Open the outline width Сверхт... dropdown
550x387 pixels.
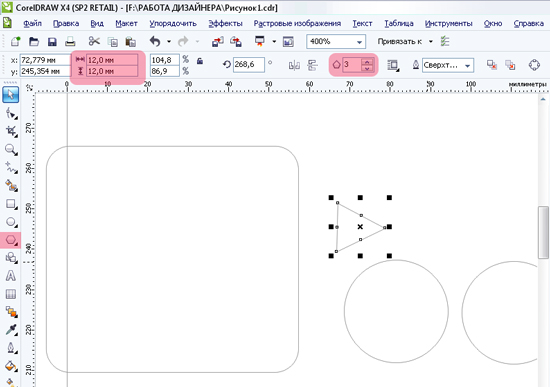(468, 66)
